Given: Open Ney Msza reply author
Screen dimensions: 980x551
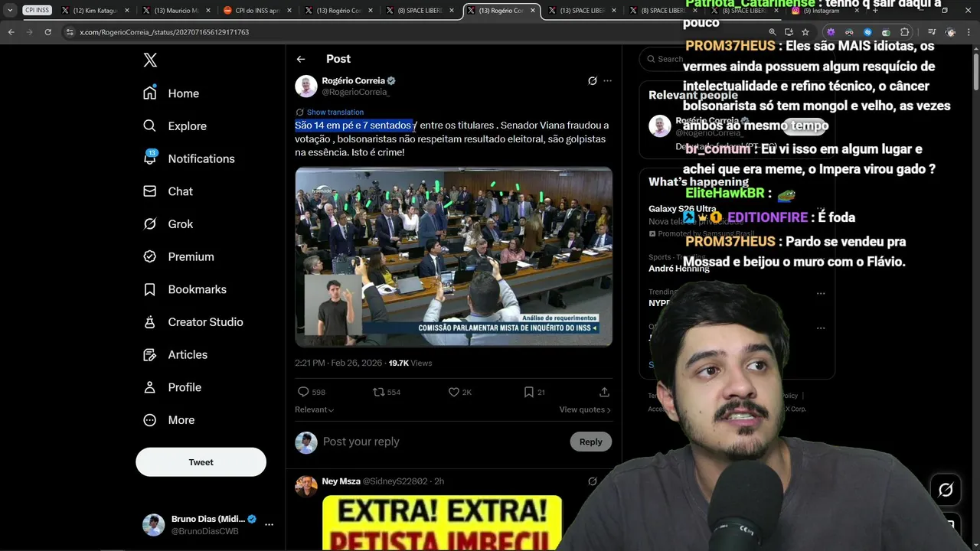Looking at the screenshot, I should click(x=341, y=481).
